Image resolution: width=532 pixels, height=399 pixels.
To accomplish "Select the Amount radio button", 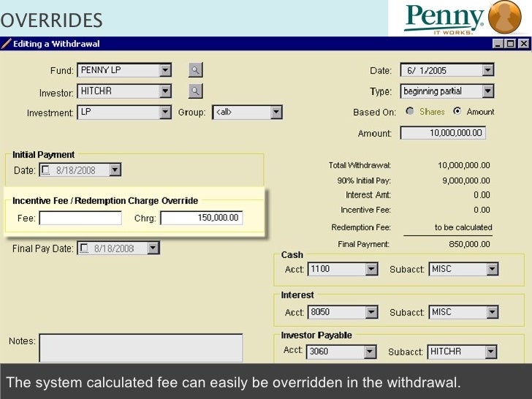I will [x=457, y=111].
